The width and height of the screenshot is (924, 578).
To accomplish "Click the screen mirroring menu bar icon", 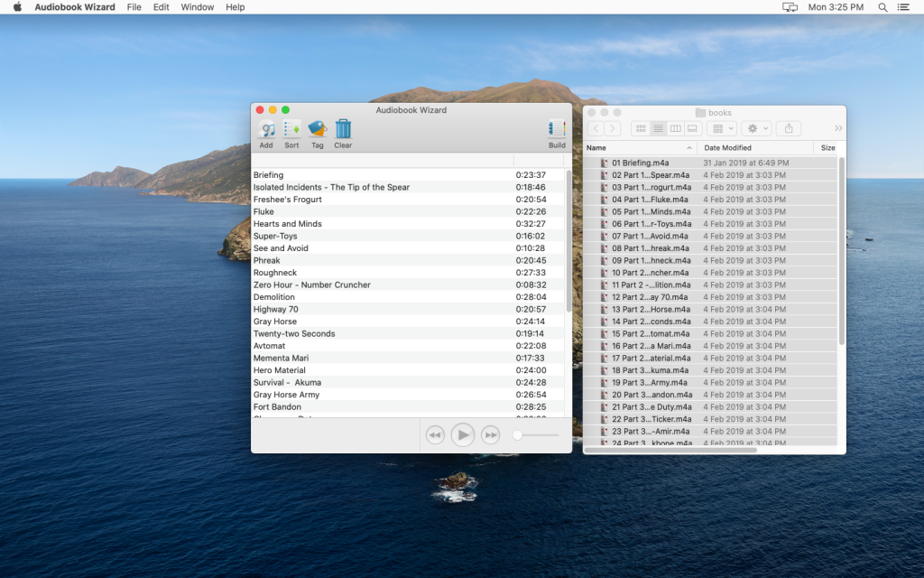I will point(790,7).
